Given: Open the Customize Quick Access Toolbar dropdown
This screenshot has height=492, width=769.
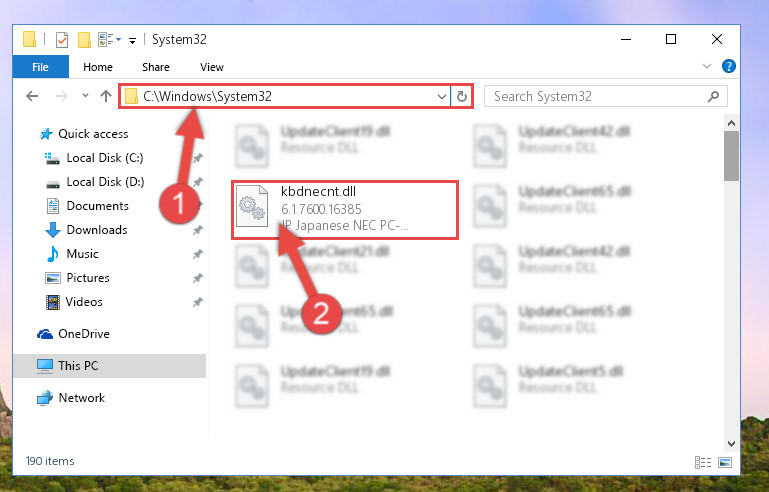Looking at the screenshot, I should pos(132,41).
